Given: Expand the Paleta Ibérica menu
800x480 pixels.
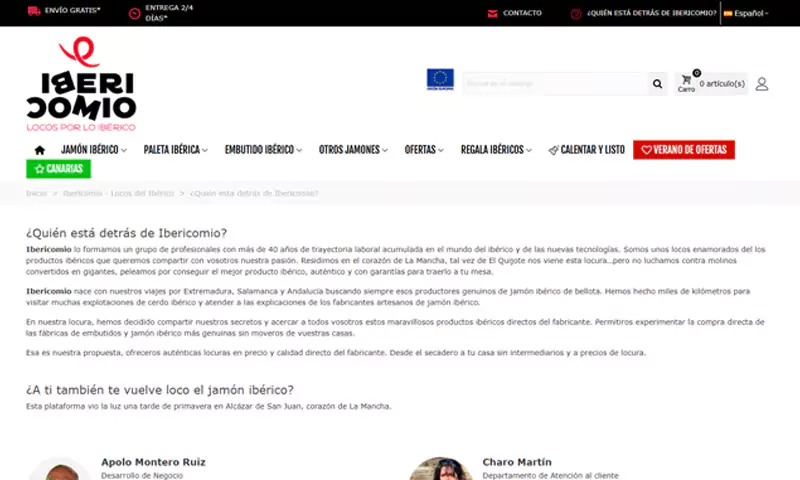Looking at the screenshot, I should pos(176,150).
